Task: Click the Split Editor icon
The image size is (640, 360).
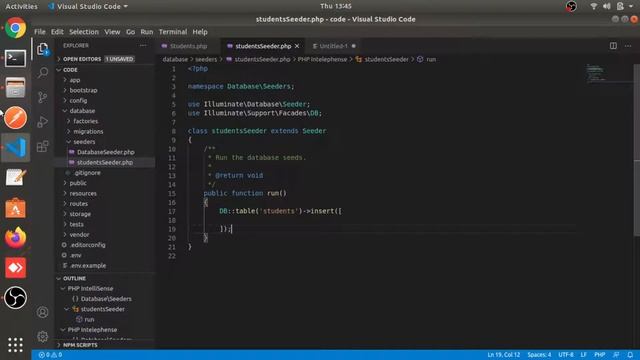Action: click(613, 46)
